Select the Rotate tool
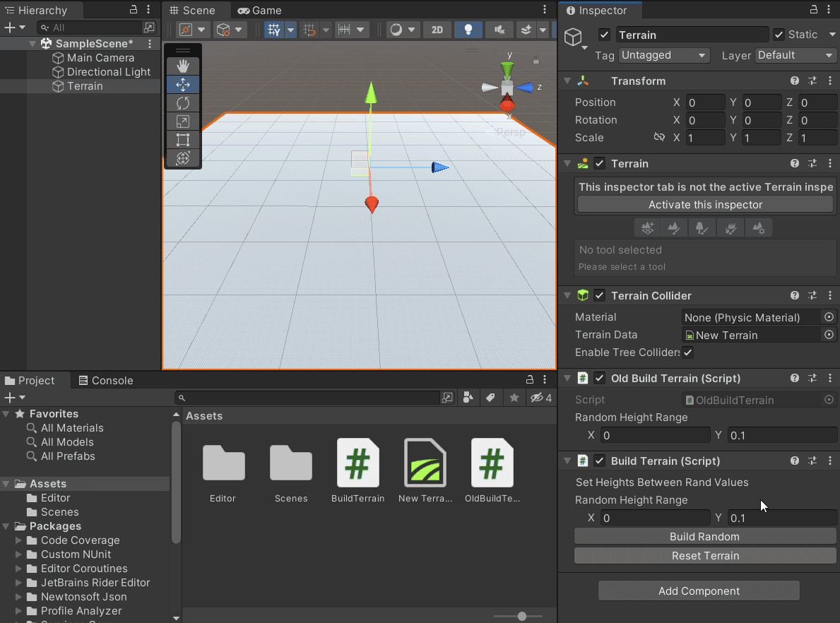Screen dimensions: 840x623 point(182,102)
